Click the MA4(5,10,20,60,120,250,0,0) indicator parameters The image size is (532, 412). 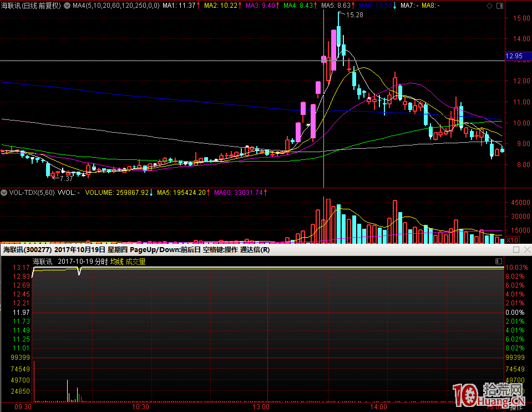pos(116,6)
